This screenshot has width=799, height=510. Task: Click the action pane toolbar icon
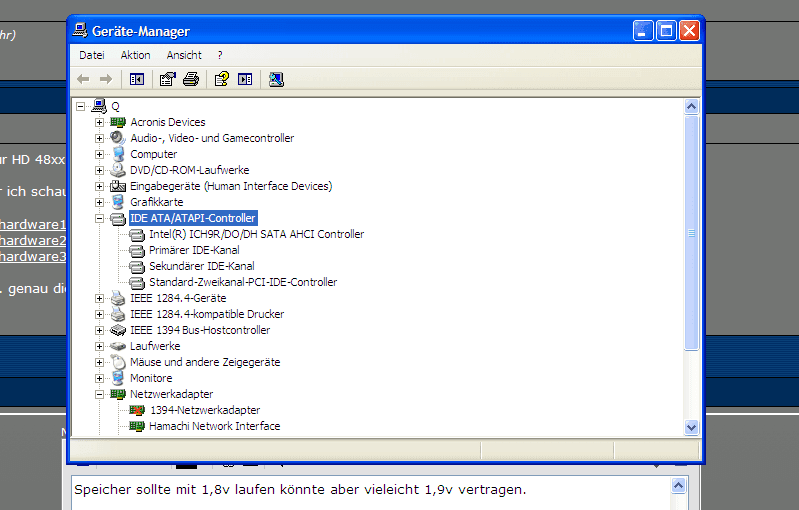pyautogui.click(x=245, y=79)
